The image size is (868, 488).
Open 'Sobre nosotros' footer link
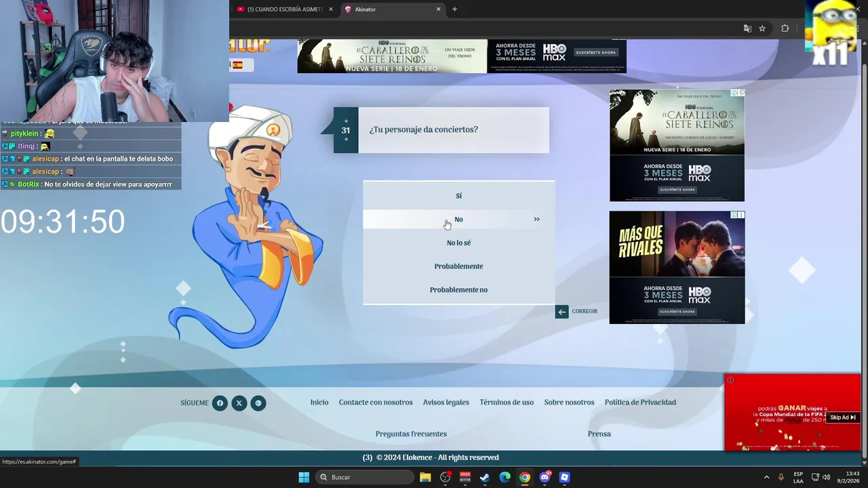pyautogui.click(x=569, y=403)
